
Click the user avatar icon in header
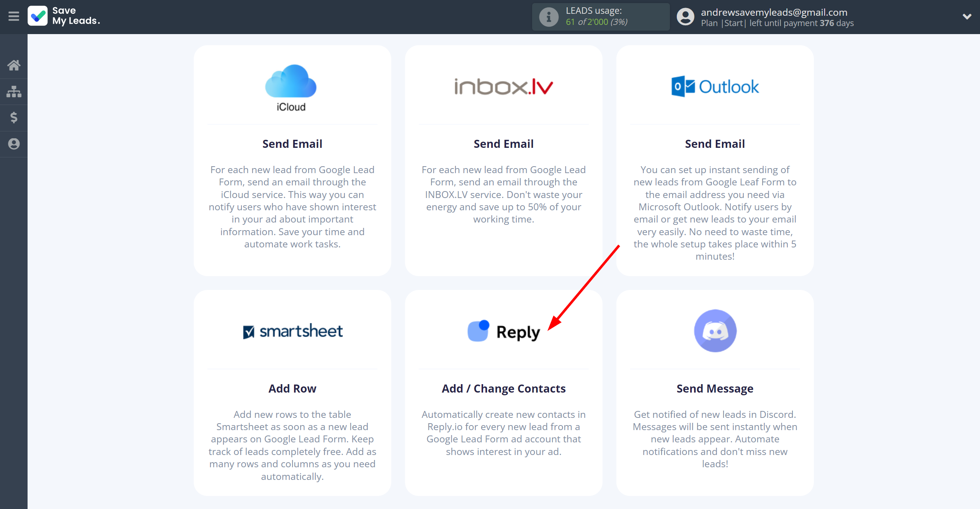(x=685, y=17)
